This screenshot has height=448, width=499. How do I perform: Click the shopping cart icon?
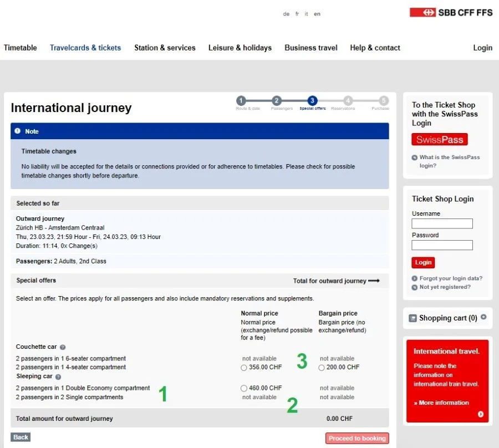413,318
